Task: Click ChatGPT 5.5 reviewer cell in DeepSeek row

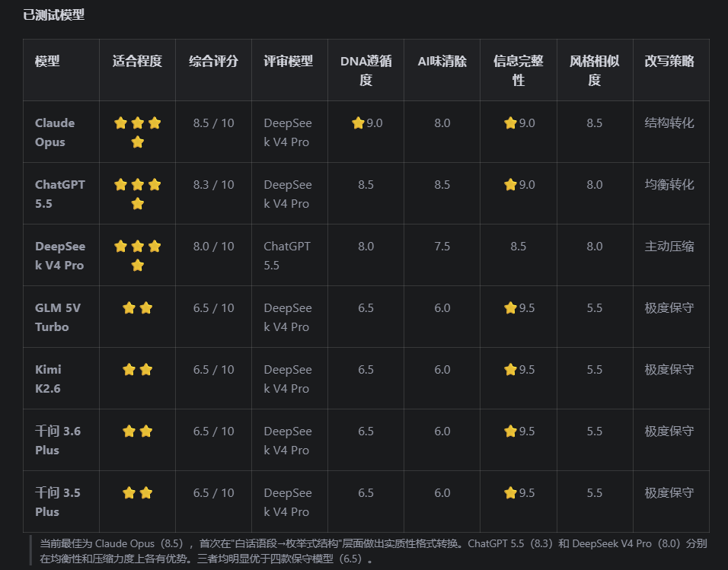Action: [287, 256]
